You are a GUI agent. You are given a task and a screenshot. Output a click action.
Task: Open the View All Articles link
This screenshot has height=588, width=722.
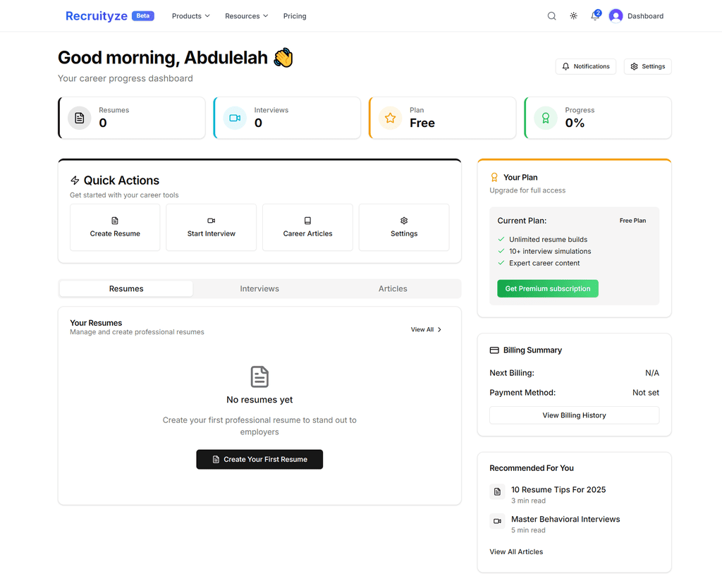point(516,551)
